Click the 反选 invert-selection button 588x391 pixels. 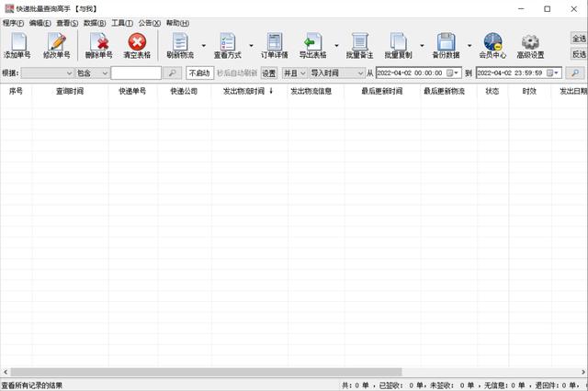579,54
